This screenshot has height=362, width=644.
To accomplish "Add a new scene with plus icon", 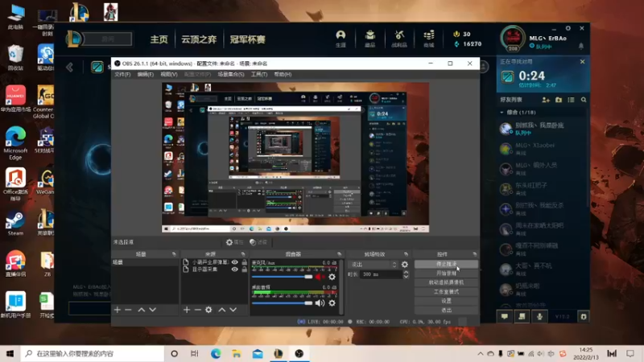I will [118, 310].
